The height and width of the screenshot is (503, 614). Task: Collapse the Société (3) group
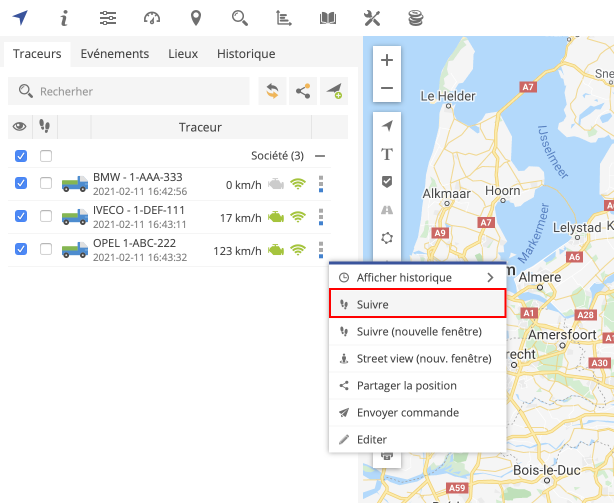320,156
